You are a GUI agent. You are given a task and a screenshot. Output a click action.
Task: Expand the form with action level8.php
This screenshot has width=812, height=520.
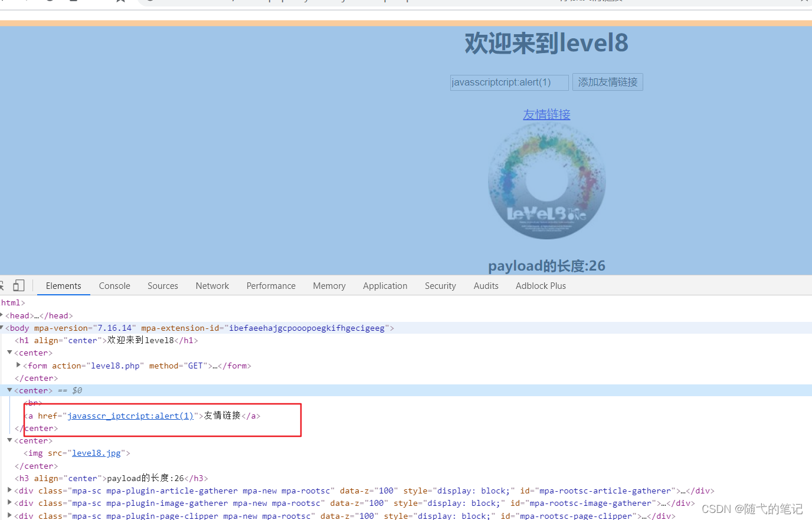pos(18,365)
